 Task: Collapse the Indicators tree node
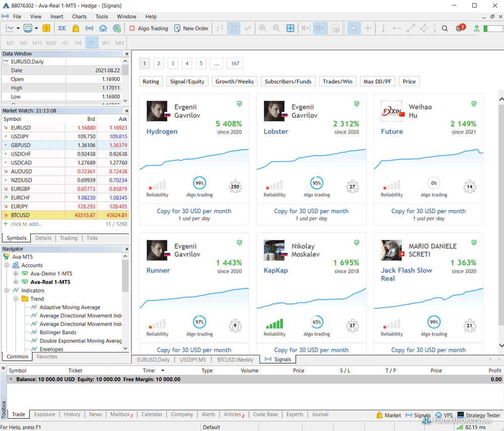point(7,291)
